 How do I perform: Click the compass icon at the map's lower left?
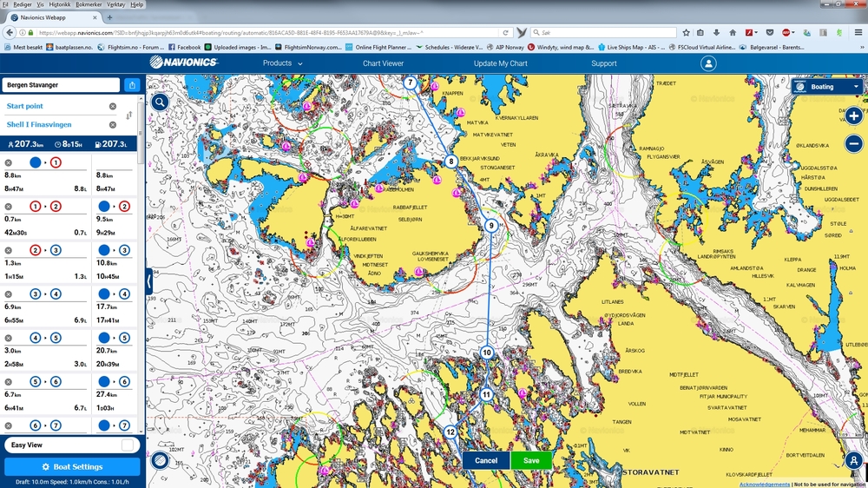160,460
